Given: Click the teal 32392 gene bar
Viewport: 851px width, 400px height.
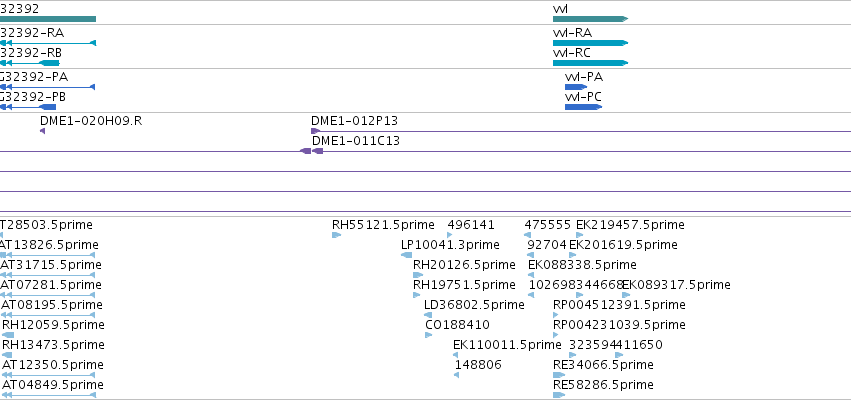Looking at the screenshot, I should click(48, 19).
